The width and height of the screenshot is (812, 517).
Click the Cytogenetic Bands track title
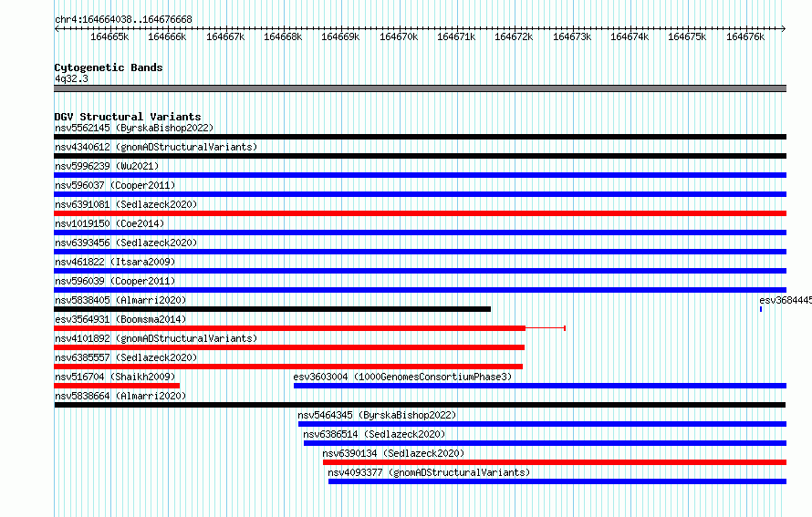click(109, 67)
